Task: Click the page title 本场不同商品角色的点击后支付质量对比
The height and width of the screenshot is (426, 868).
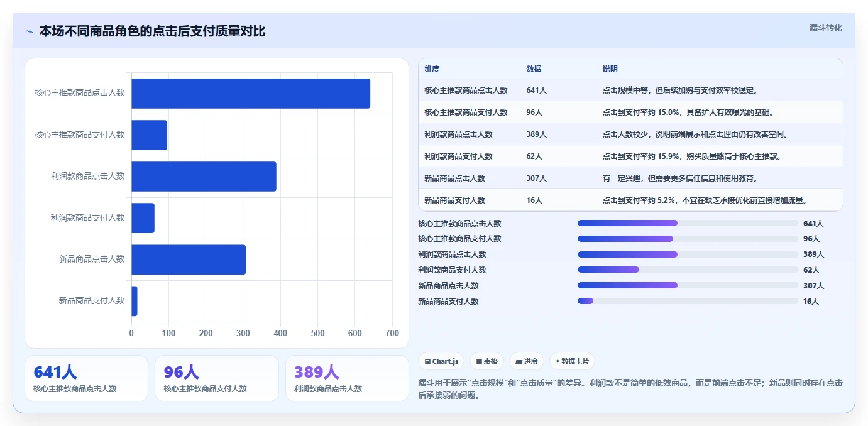Action: [x=153, y=31]
